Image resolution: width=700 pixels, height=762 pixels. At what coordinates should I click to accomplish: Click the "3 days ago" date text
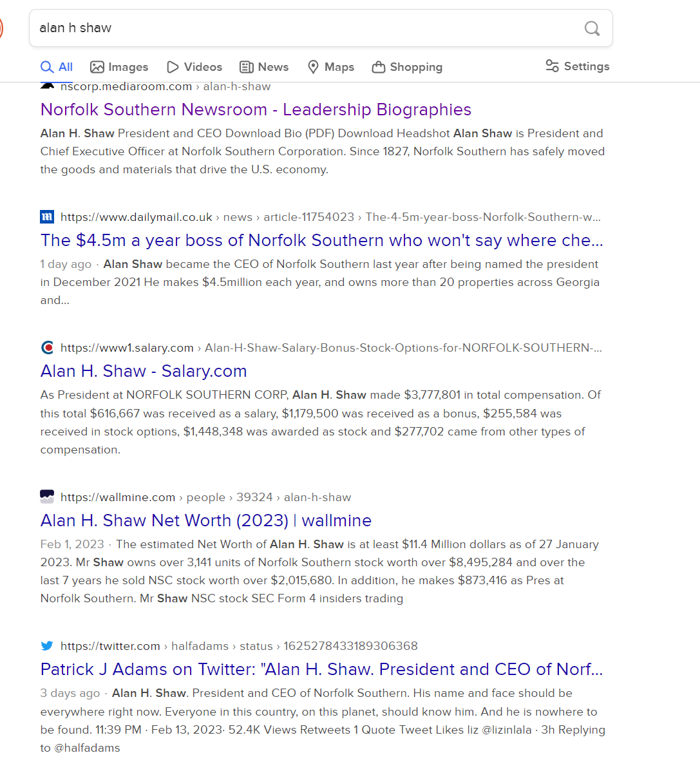[x=70, y=694]
